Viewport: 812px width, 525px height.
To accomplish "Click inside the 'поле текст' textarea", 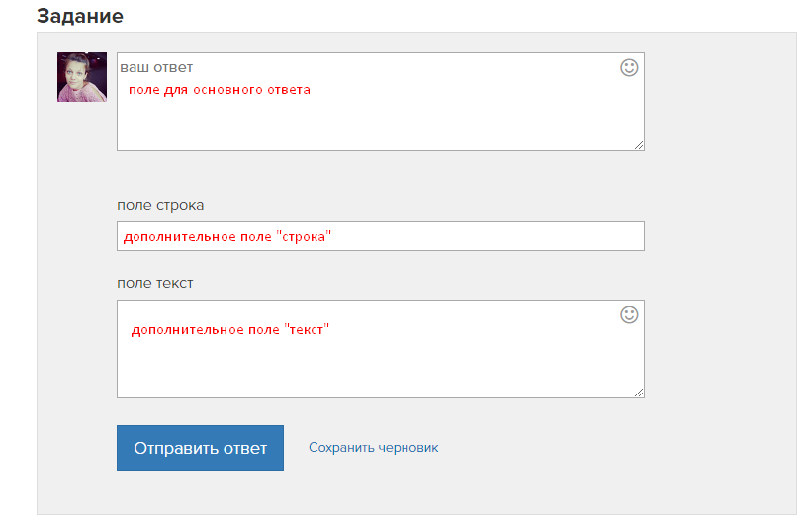I will coord(381,349).
